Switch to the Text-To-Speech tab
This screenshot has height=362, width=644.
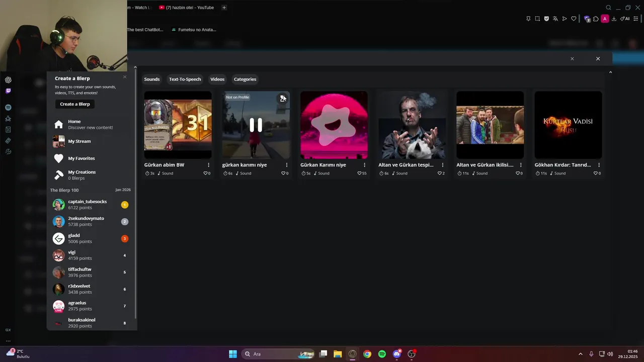coord(185,79)
